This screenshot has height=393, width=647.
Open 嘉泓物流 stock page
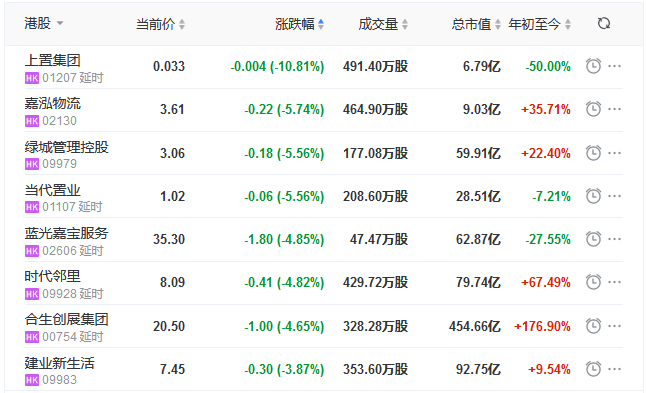[52, 103]
